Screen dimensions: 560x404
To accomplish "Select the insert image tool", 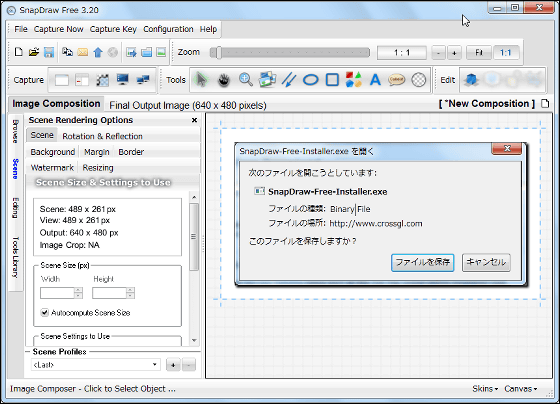I will [x=268, y=80].
